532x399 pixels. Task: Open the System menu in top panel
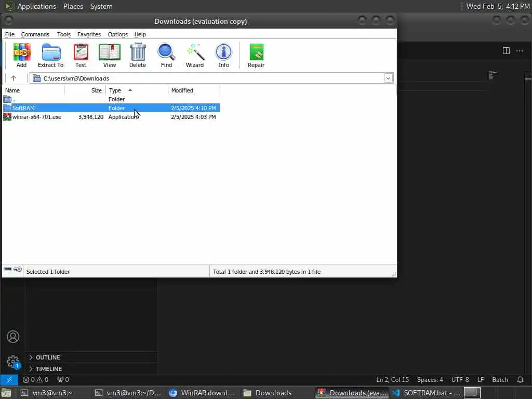[101, 6]
